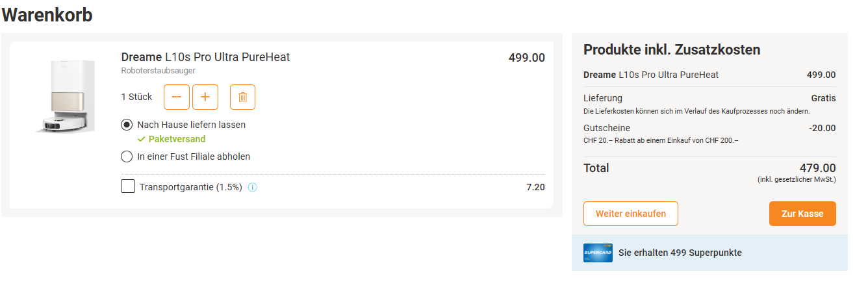Click the green Paketversand checkmark
868x300 pixels.
[141, 139]
